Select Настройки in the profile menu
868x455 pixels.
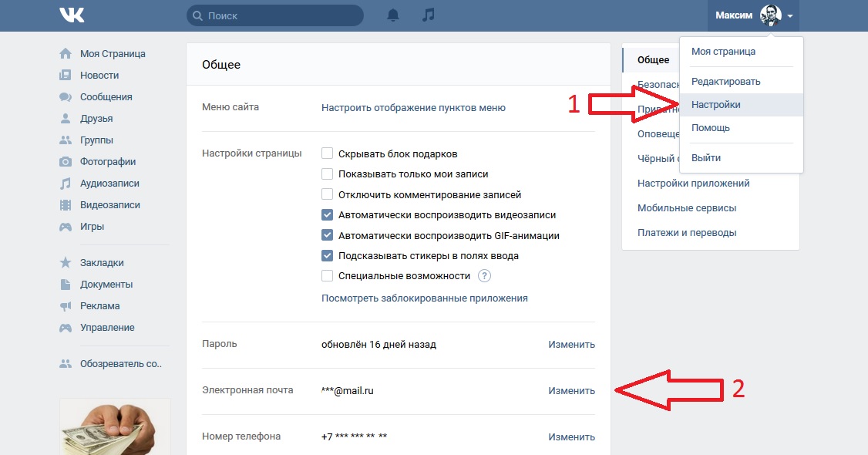point(715,105)
